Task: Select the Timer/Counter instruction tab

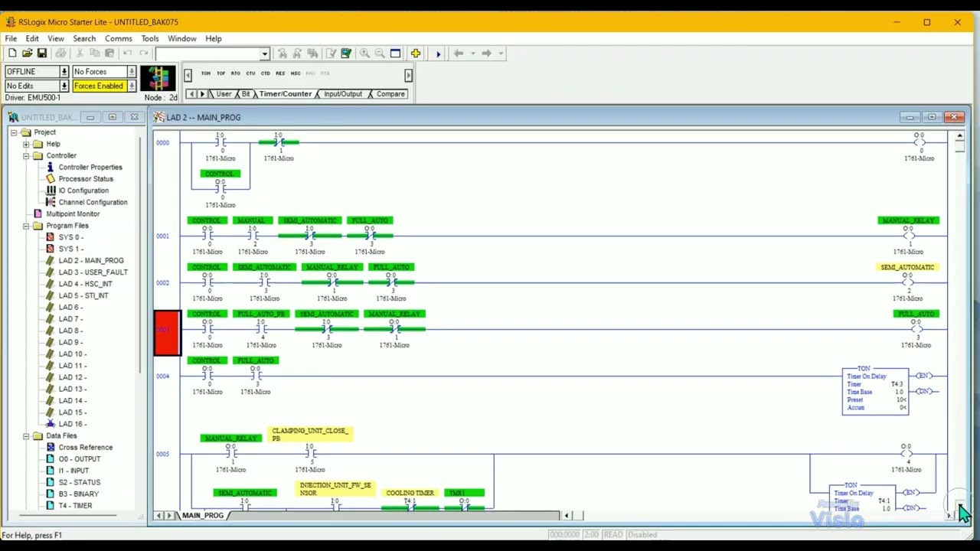Action: pyautogui.click(x=286, y=94)
